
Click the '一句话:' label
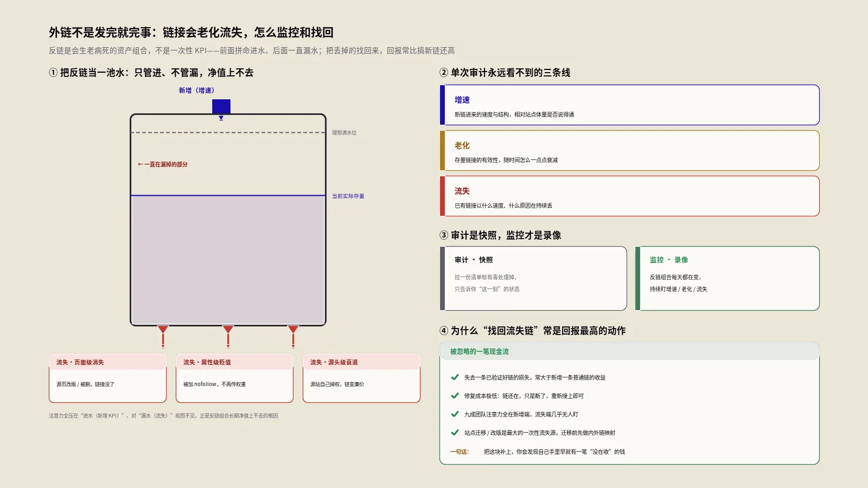[x=459, y=452]
